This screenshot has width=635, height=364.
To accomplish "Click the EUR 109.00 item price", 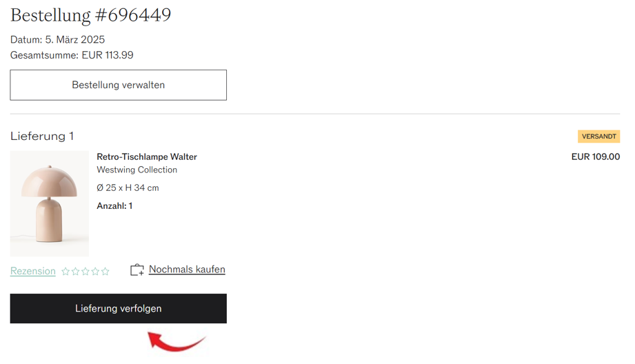I will pos(595,156).
